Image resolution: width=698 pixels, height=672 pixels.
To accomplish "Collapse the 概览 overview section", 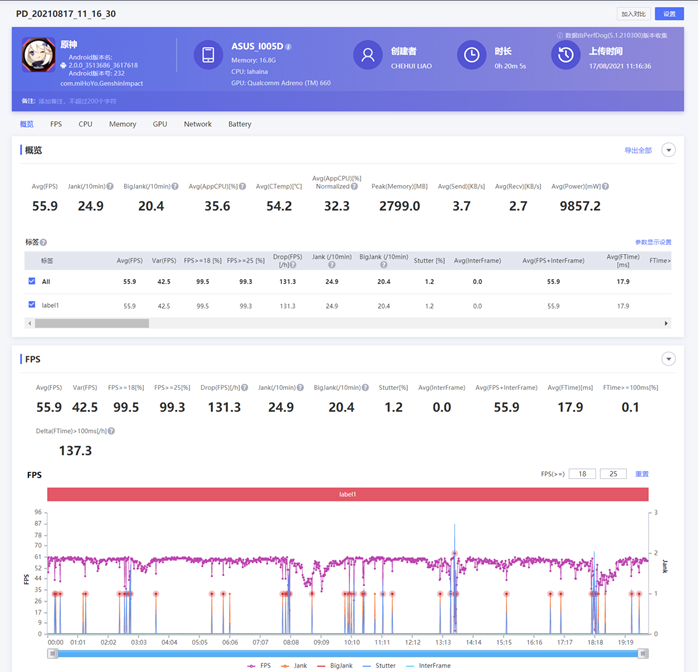I will pos(668,150).
